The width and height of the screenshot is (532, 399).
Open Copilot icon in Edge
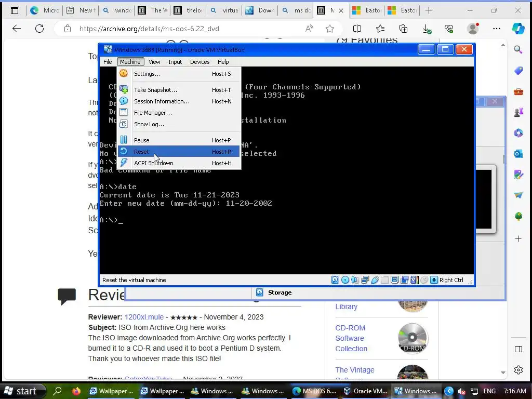[518, 29]
